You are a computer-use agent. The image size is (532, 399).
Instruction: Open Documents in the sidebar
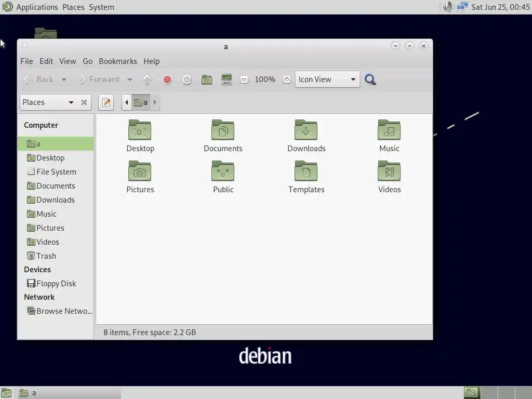pyautogui.click(x=56, y=185)
